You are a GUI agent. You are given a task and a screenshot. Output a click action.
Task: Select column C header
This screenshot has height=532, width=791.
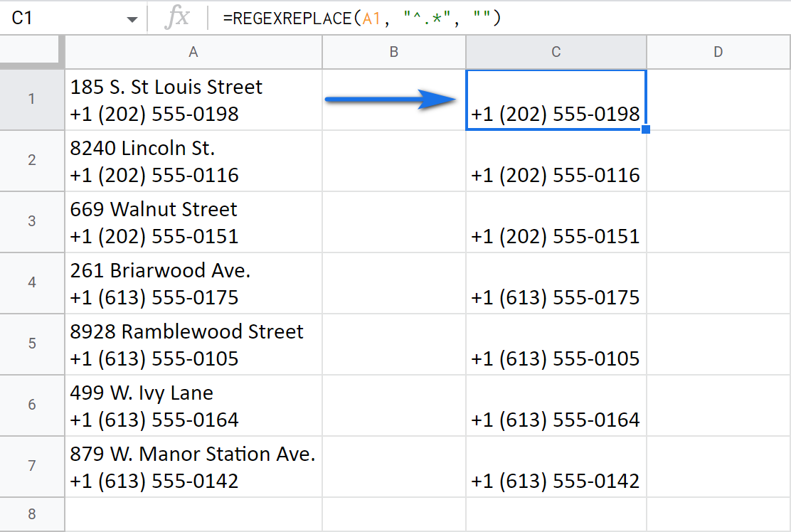556,52
